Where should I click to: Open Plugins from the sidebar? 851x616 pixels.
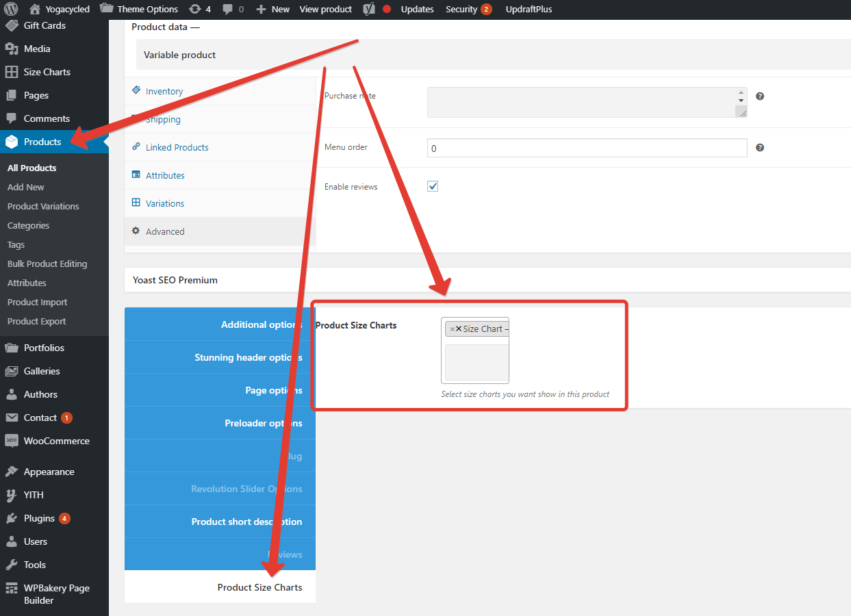click(39, 518)
